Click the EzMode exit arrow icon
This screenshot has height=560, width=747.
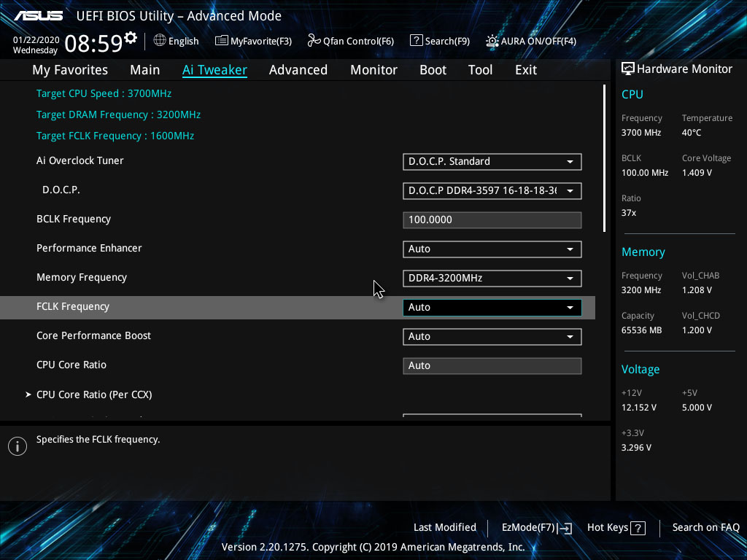565,528
